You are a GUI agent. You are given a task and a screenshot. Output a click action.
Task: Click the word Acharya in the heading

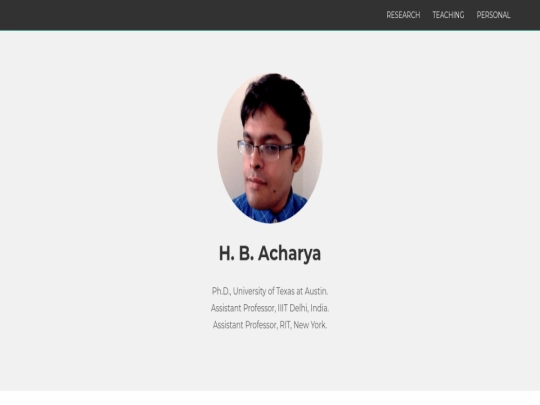click(x=289, y=253)
